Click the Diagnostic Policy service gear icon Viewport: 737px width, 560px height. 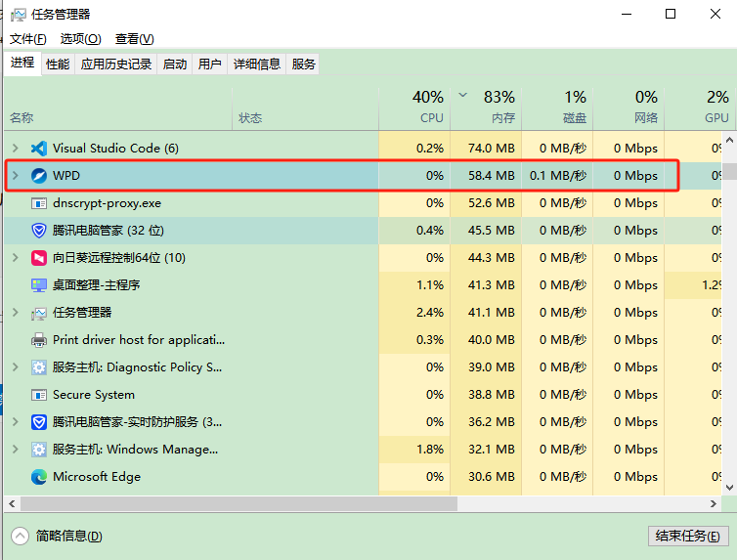[x=38, y=367]
